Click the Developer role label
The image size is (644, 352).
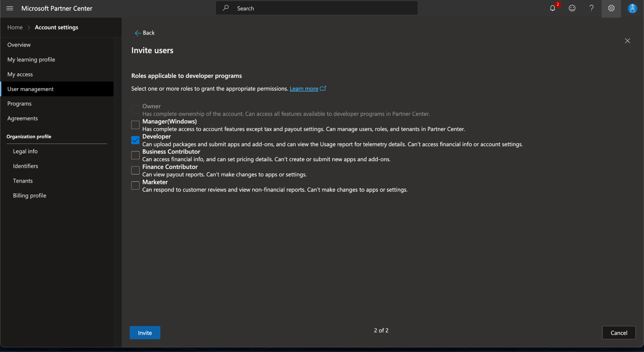[x=157, y=136]
